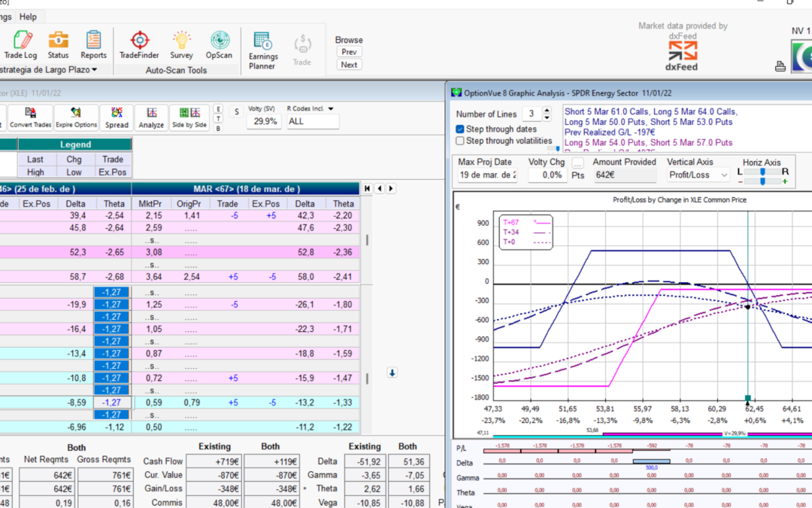Click the Existing Vega value -10,85

365,503
